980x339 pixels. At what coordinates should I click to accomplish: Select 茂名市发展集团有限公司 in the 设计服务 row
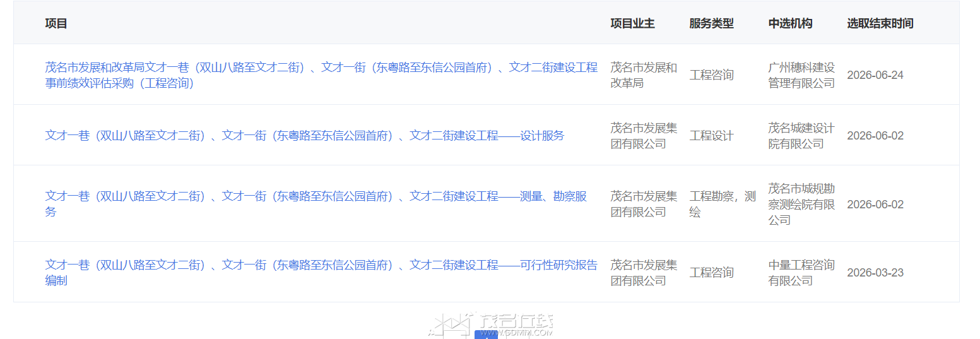tap(644, 136)
